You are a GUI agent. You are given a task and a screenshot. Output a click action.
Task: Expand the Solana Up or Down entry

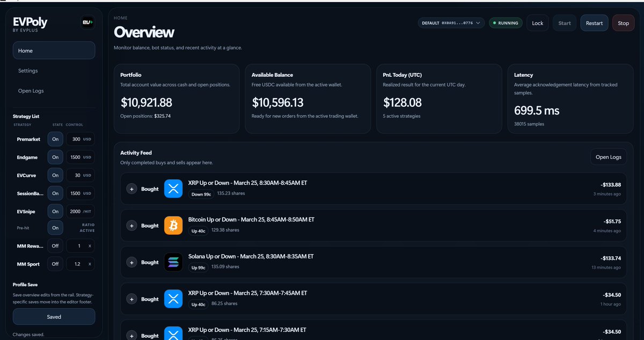tap(131, 262)
